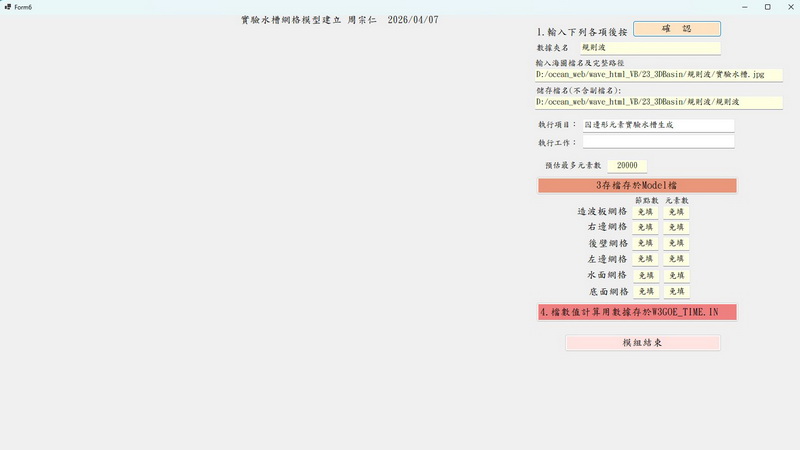This screenshot has width=800, height=450.
Task: Click 造波板網格 element count field
Action: [676, 212]
